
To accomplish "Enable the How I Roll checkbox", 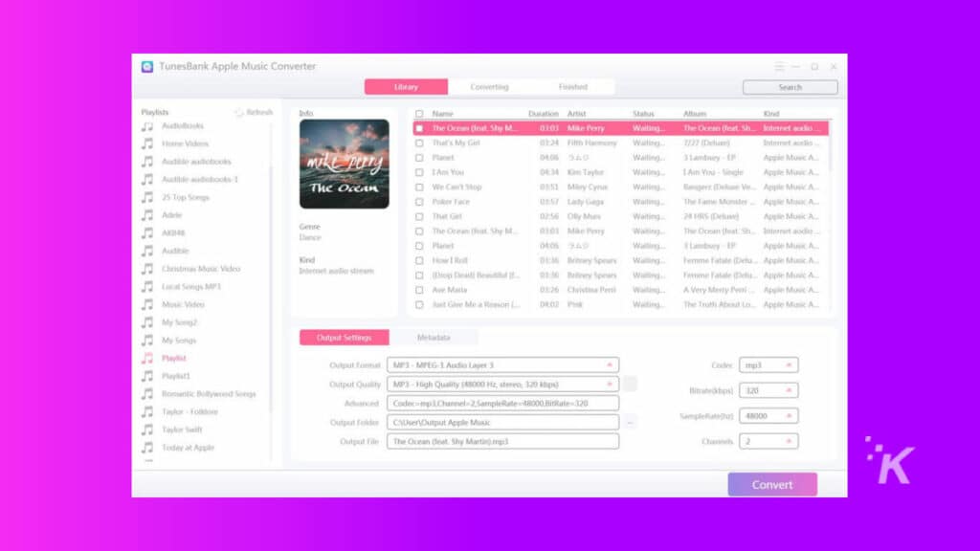I will [x=419, y=260].
